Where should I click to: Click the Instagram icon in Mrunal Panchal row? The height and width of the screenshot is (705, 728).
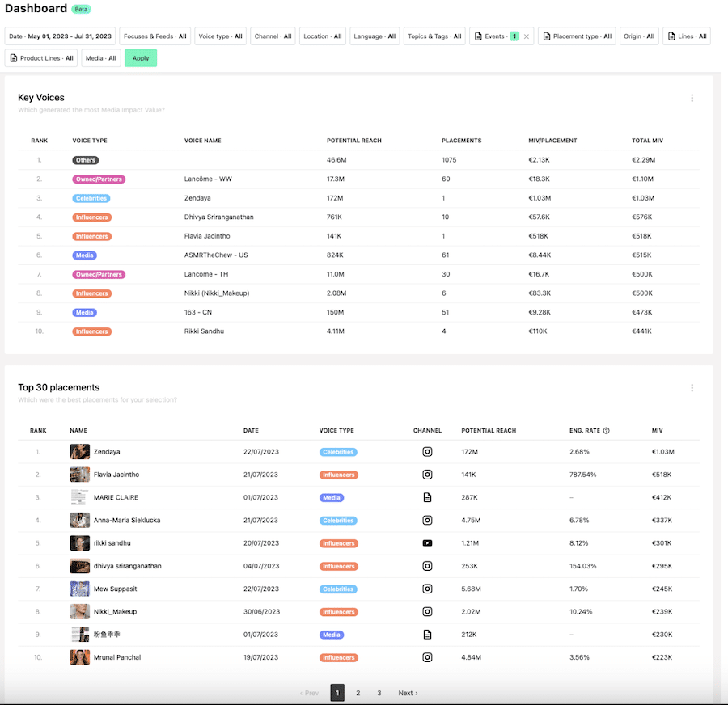pyautogui.click(x=427, y=657)
